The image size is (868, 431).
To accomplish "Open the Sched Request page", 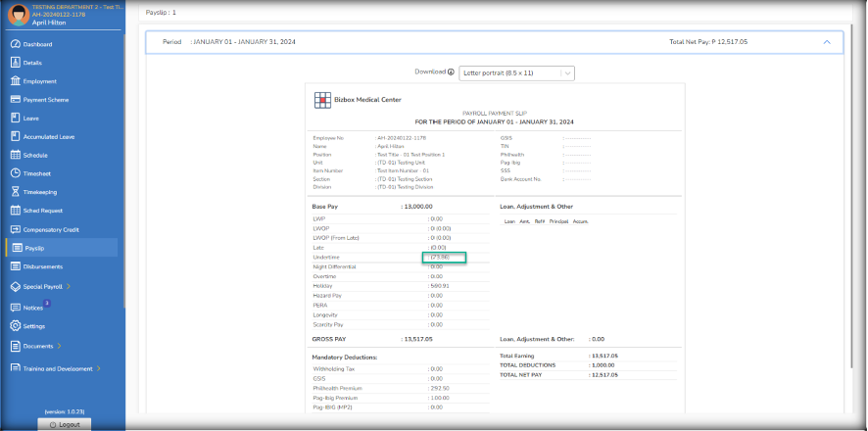I will pos(43,211).
